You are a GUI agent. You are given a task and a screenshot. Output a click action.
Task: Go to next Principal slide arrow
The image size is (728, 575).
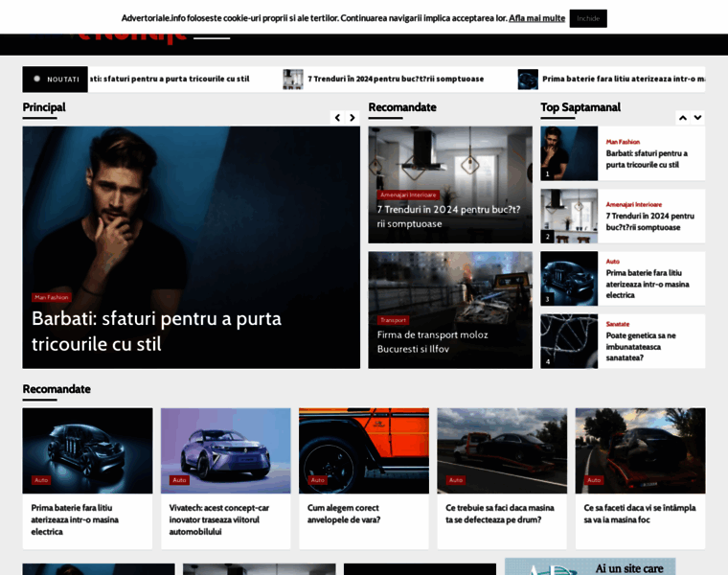click(x=353, y=118)
